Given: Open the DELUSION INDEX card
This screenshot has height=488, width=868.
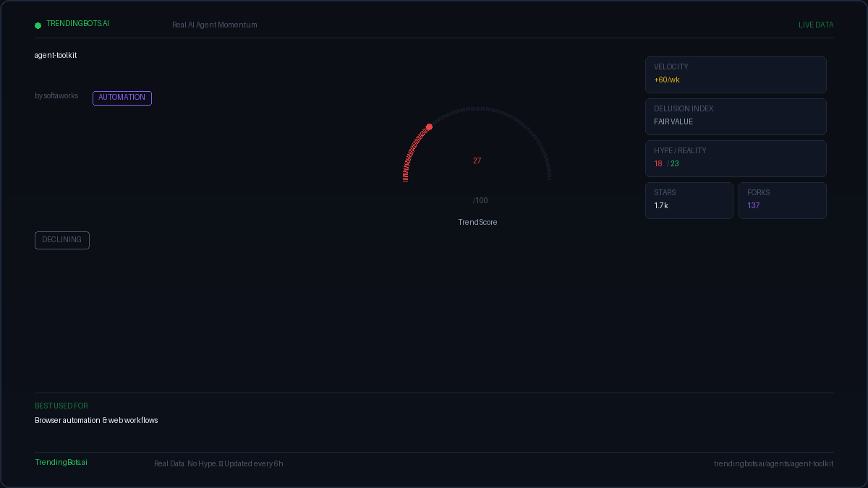Looking at the screenshot, I should [736, 116].
